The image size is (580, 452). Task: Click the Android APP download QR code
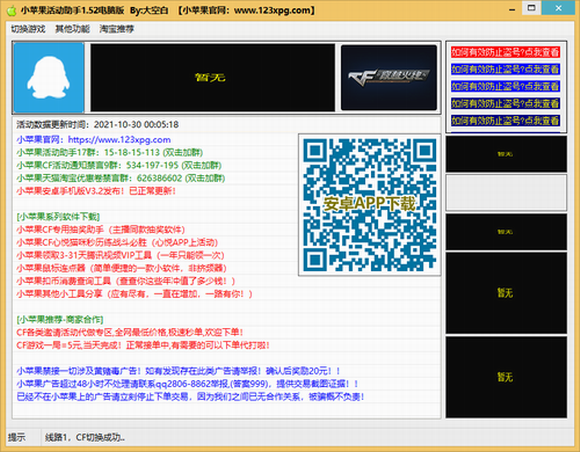pos(370,205)
